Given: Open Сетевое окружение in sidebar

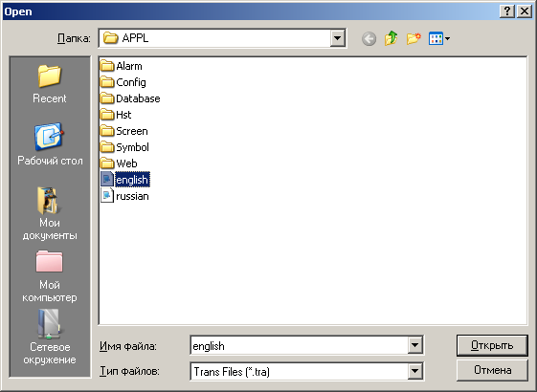Looking at the screenshot, I should (50, 337).
